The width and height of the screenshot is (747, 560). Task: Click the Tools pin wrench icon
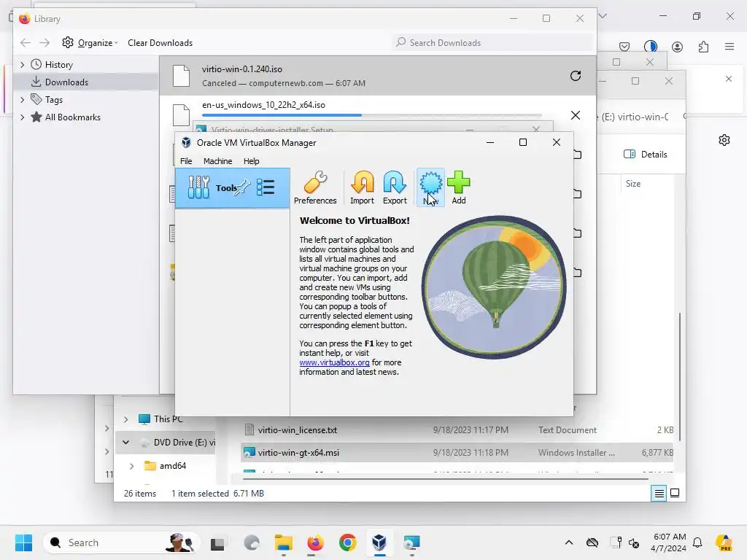[x=242, y=187]
